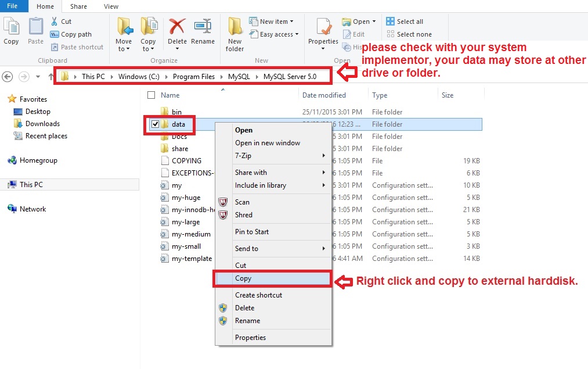
Task: Click the Cut scissors icon in ribbon
Action: coord(55,22)
